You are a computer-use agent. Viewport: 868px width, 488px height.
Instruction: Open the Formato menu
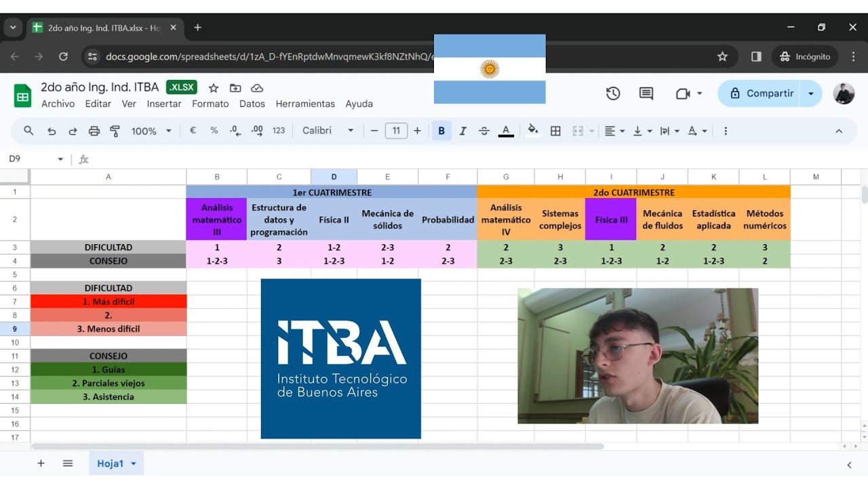(210, 104)
